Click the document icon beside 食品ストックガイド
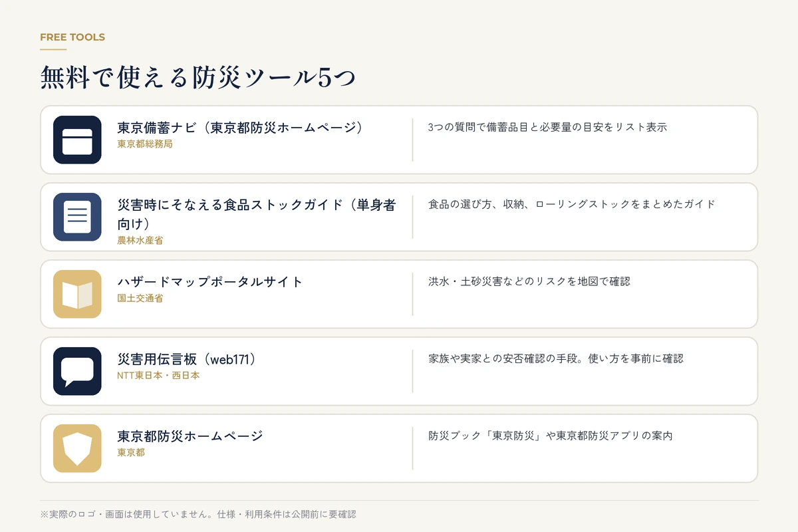Screen dimensions: 798x532 coord(77,217)
